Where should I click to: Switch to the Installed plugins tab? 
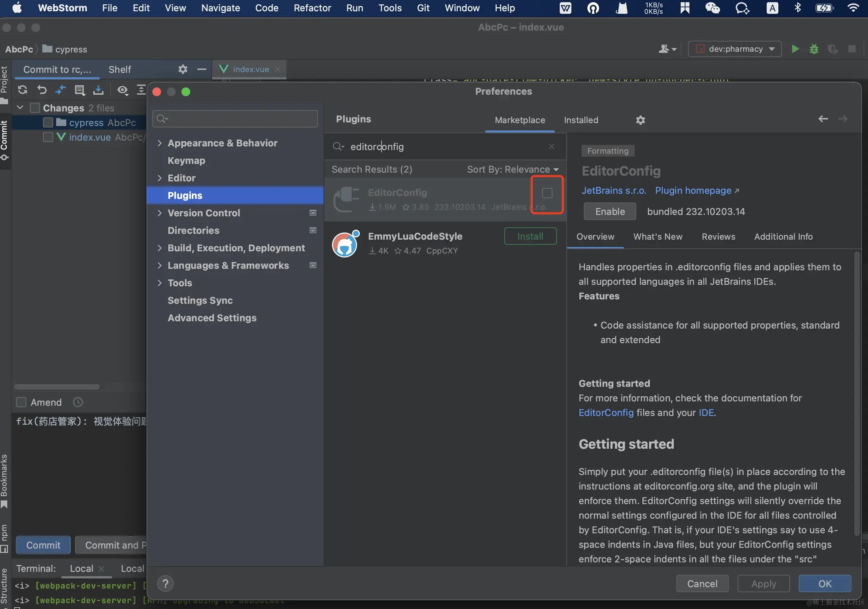(581, 120)
